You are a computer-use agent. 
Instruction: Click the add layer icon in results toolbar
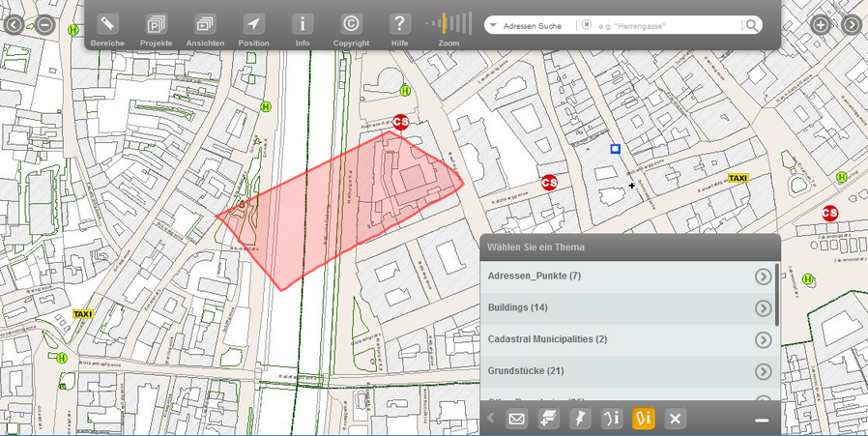coord(548,419)
